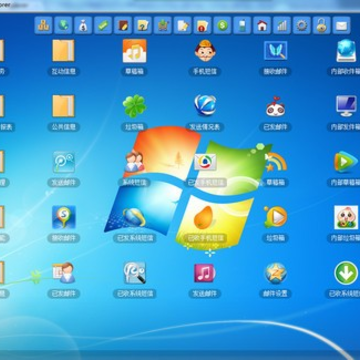Viewport: 360px width, 360px height.
Task: Open the orange round play button 垃圾箱 icon
Action: [275, 217]
